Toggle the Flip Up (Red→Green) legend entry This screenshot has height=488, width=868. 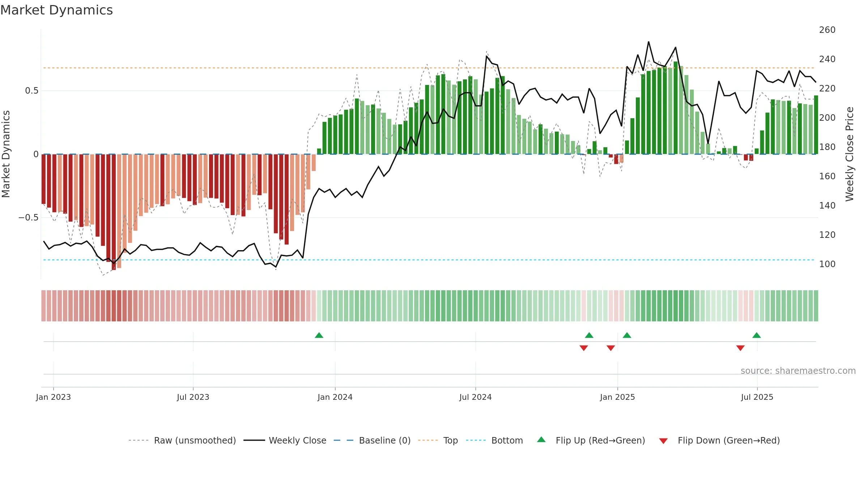(x=591, y=440)
